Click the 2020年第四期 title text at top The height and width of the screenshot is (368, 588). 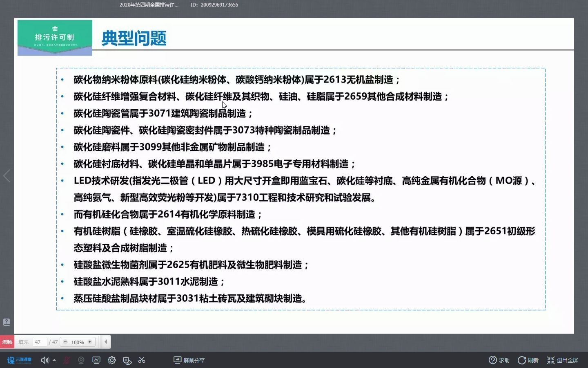pos(149,5)
